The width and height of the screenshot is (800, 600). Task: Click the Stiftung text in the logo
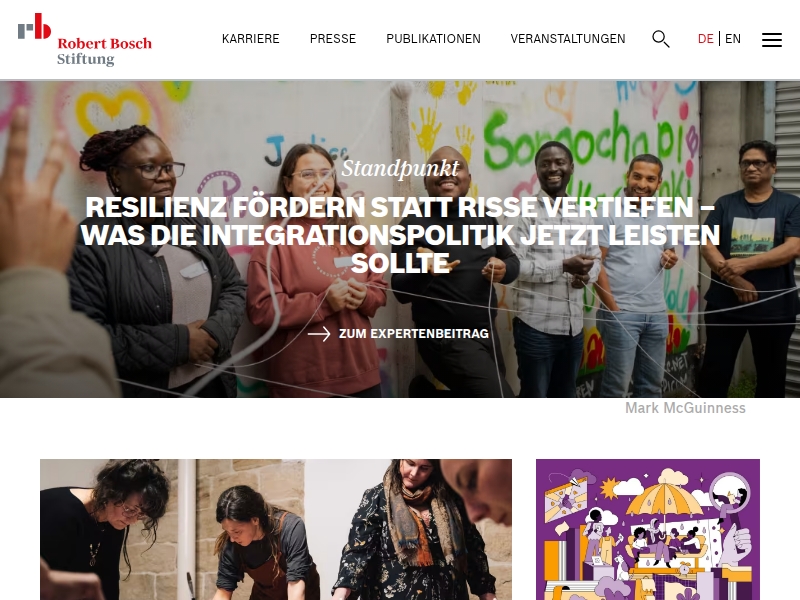86,59
